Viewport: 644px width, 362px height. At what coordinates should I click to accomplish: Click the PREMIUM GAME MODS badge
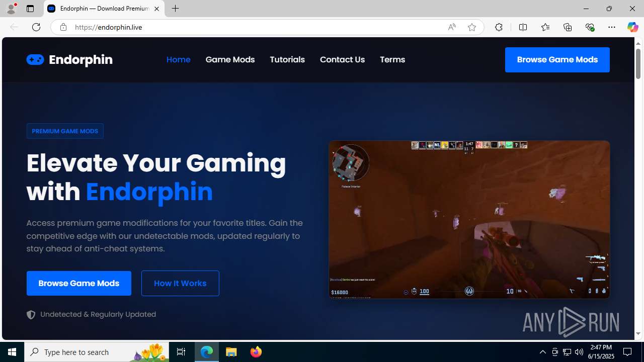(x=65, y=131)
